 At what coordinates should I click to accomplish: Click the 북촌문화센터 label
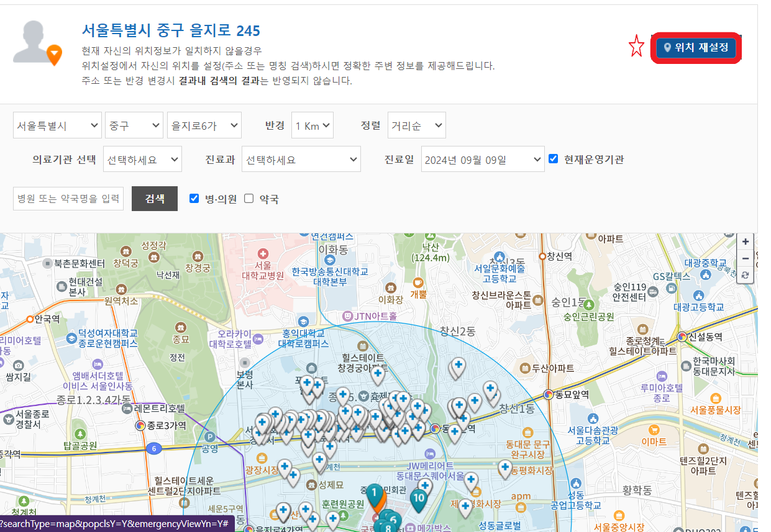(x=80, y=264)
